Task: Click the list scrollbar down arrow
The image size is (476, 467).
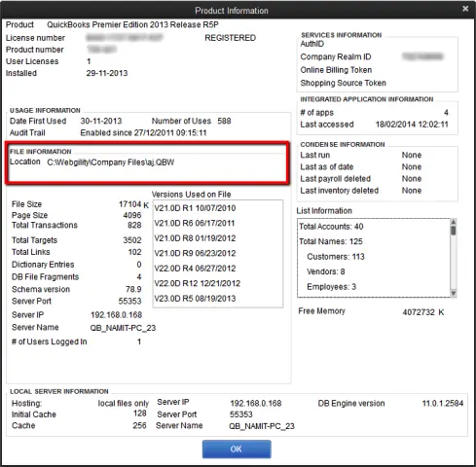Action: [454, 294]
